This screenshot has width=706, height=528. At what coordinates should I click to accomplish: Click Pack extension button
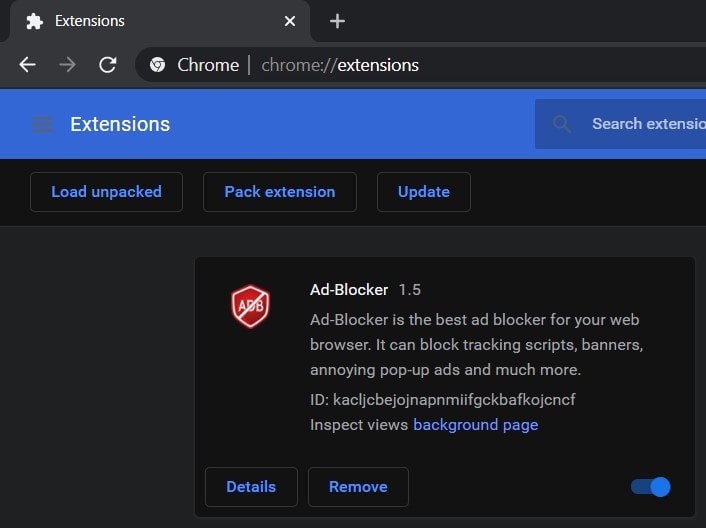click(280, 192)
